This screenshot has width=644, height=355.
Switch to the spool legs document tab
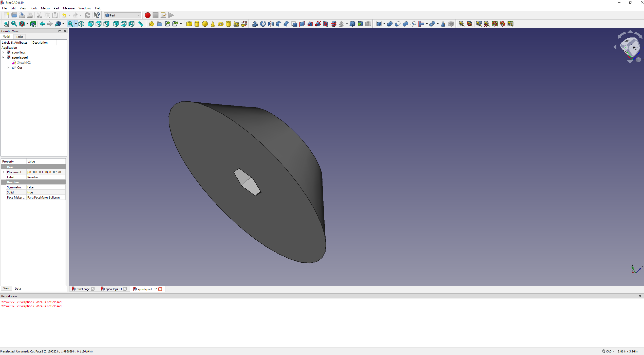click(113, 289)
